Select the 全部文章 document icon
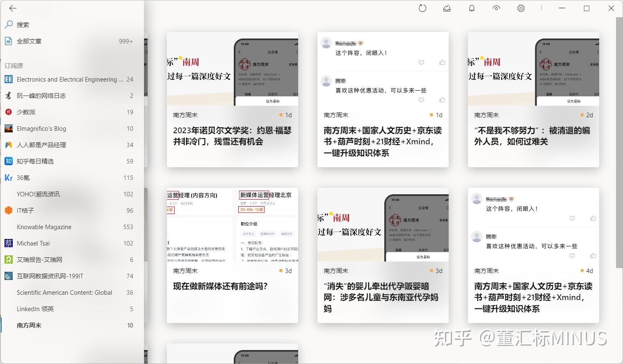Image resolution: width=623 pixels, height=364 pixels. tap(9, 41)
